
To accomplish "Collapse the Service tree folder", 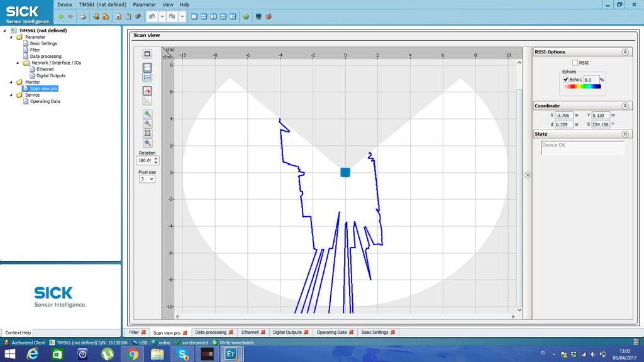I will click(11, 95).
